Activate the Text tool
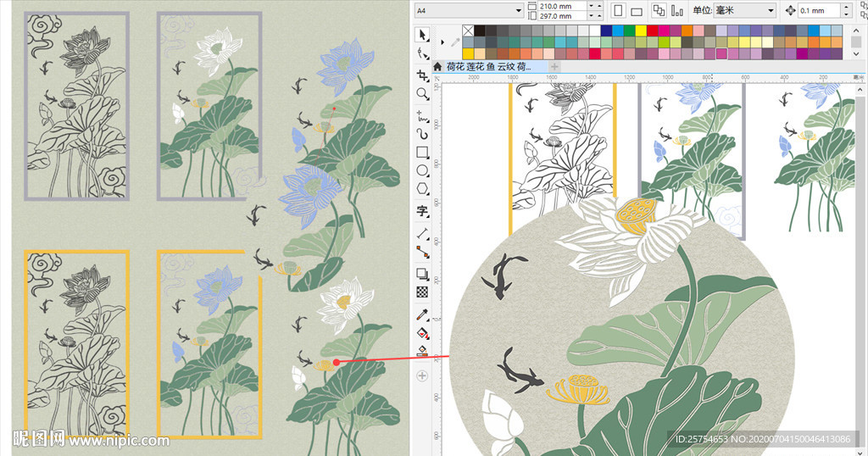Viewport: 868px width, 456px height. point(422,211)
